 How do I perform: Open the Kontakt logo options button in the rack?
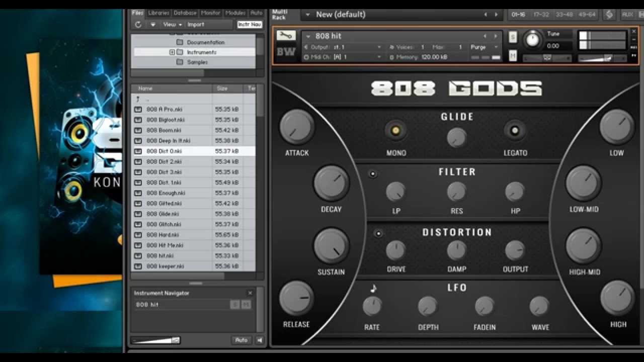[609, 15]
